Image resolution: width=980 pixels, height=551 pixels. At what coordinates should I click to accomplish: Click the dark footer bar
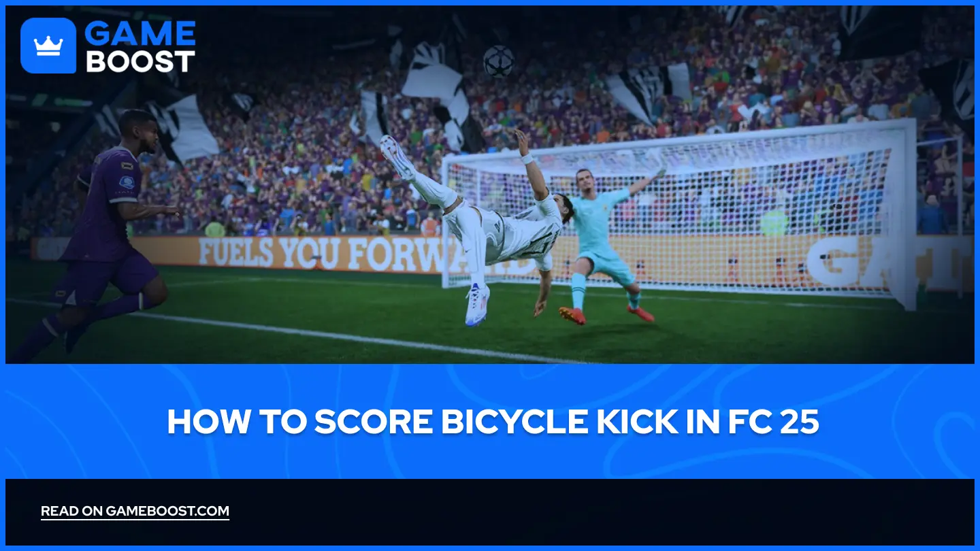pyautogui.click(x=490, y=512)
